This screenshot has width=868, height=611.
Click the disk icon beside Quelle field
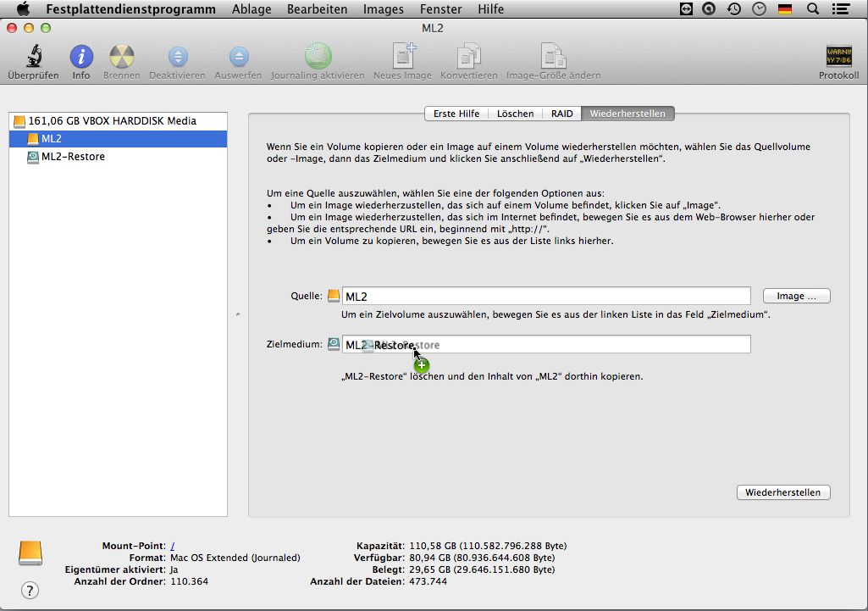pos(334,296)
